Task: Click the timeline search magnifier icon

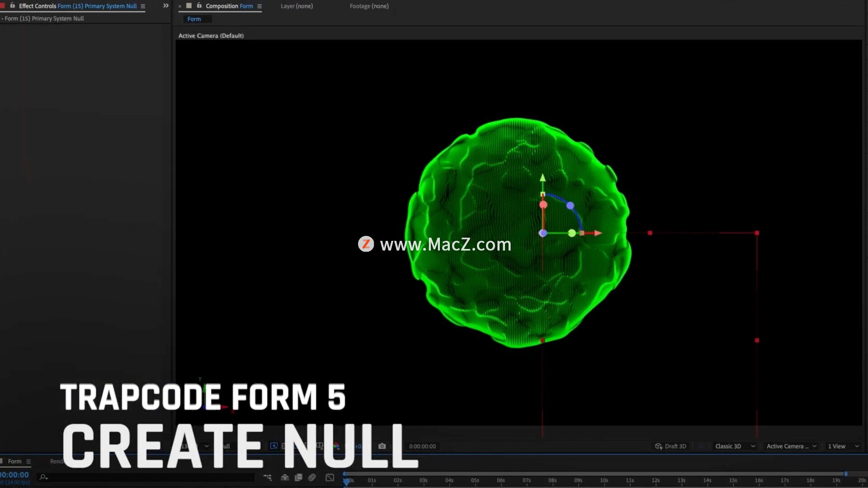Action: [43, 477]
